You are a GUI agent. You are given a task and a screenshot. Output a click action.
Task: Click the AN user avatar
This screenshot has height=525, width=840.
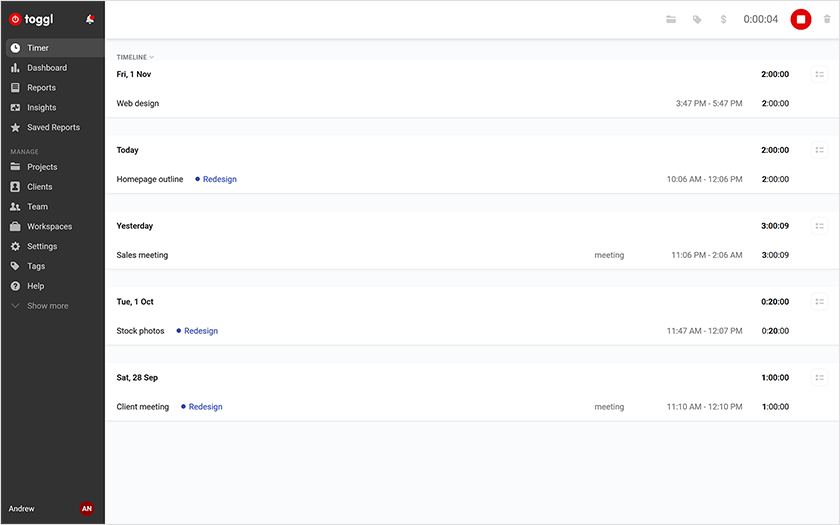87,509
